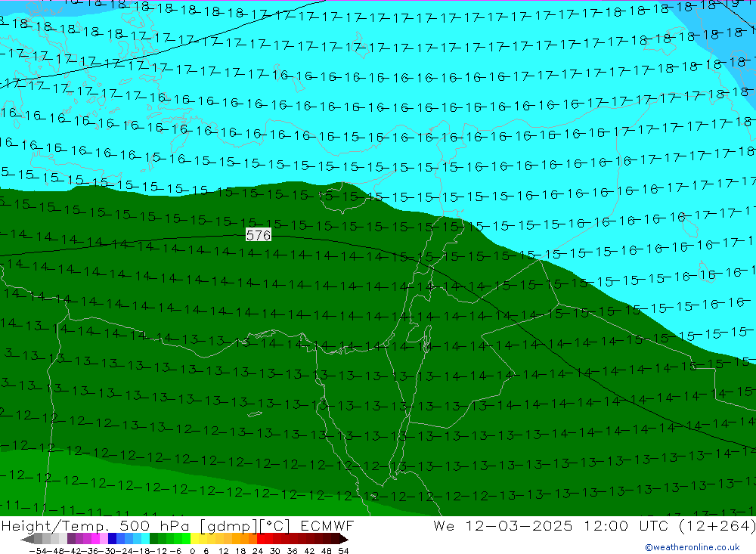Click the dark blue legend swatch

pyautogui.click(x=113, y=539)
